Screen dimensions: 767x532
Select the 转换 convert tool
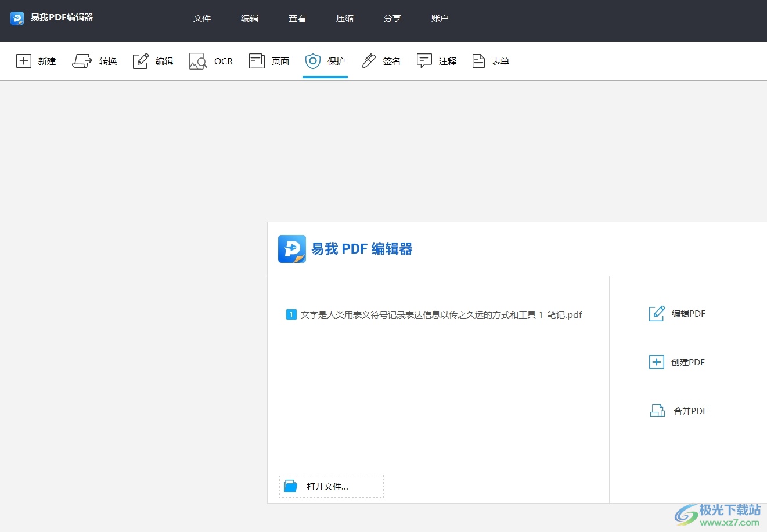94,61
